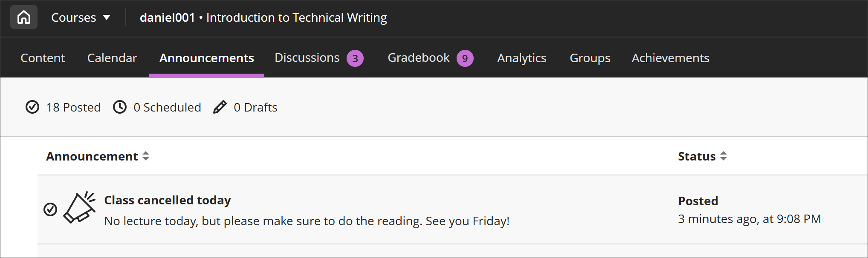Sort by the Announcement column arrows

click(x=145, y=156)
